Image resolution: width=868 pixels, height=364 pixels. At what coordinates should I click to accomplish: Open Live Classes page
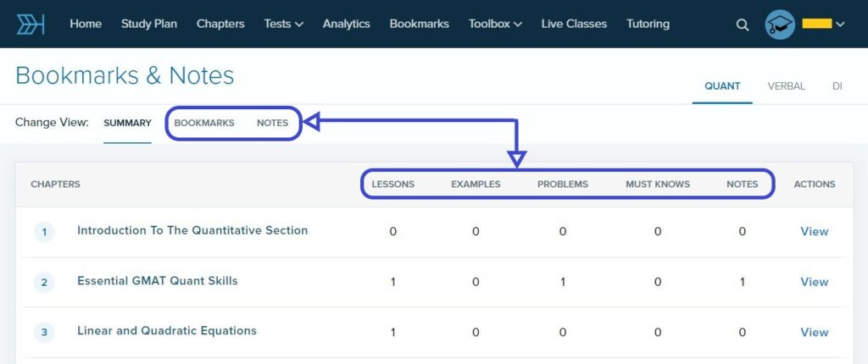(574, 24)
